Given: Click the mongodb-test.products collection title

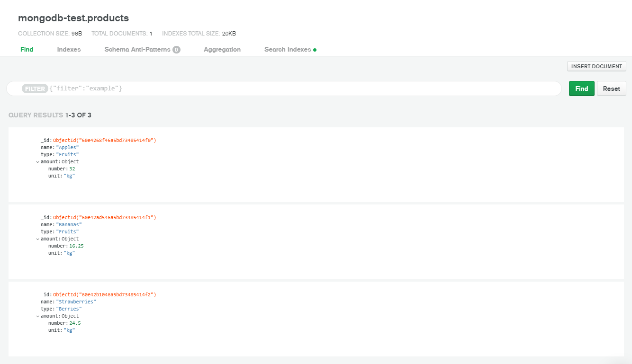Looking at the screenshot, I should tap(73, 18).
